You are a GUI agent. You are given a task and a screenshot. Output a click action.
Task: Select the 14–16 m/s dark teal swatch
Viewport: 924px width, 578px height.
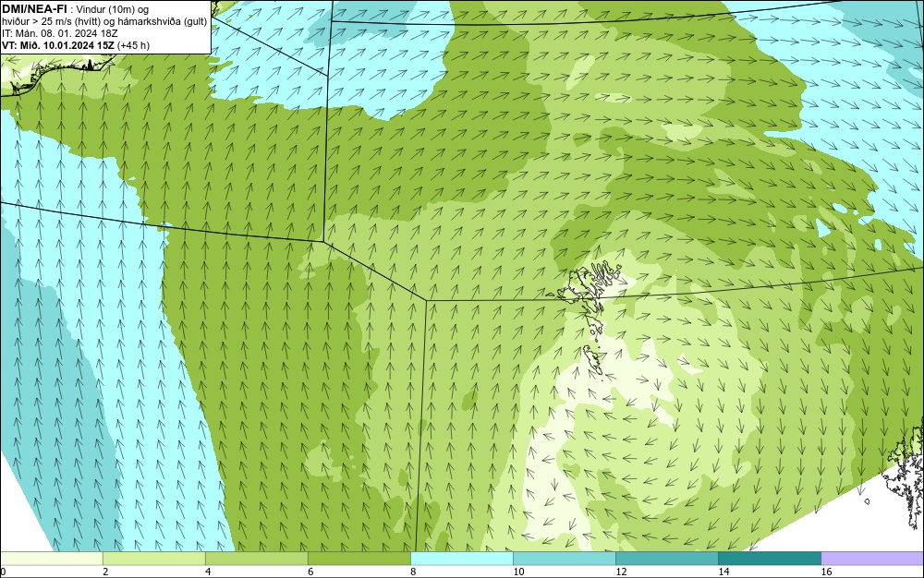point(769,559)
